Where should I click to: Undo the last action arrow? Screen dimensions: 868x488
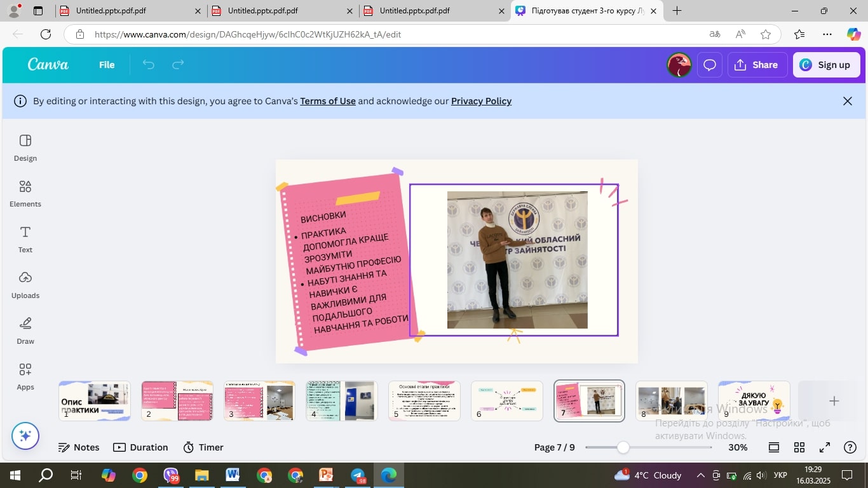(x=149, y=65)
